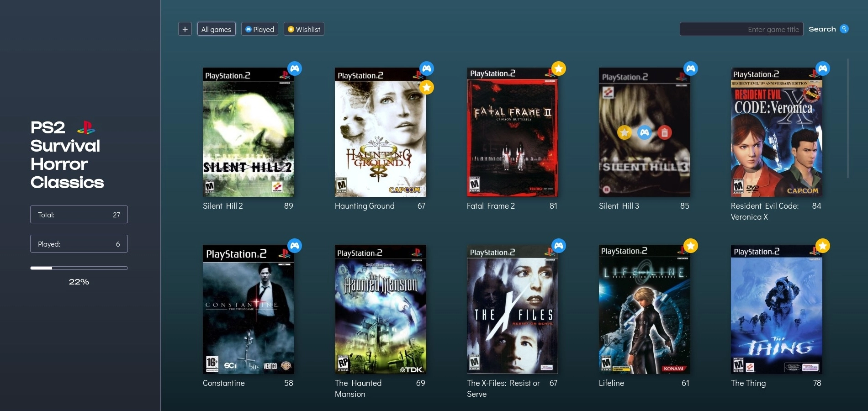868x411 pixels.
Task: Click the score 84 beside Resident Evil
Action: click(x=817, y=206)
